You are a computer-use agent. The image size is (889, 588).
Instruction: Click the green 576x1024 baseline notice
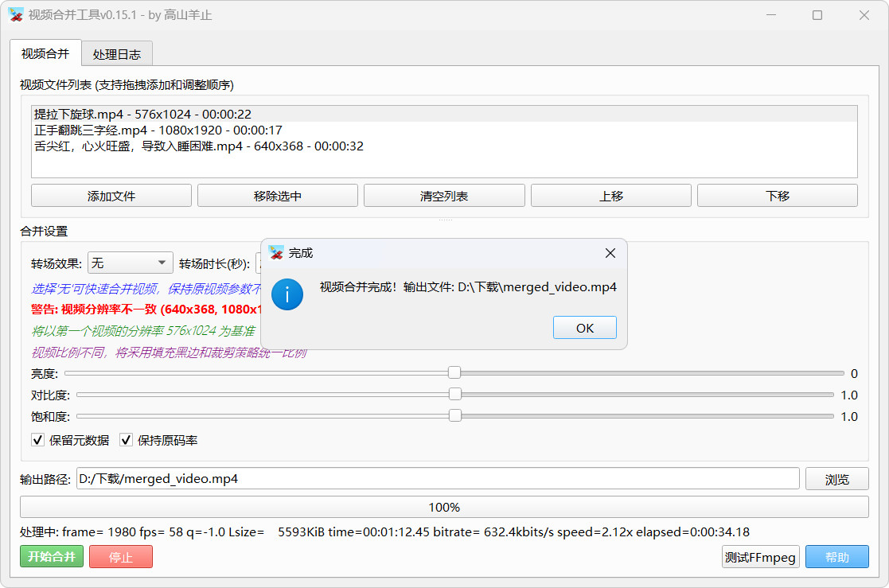(x=143, y=330)
